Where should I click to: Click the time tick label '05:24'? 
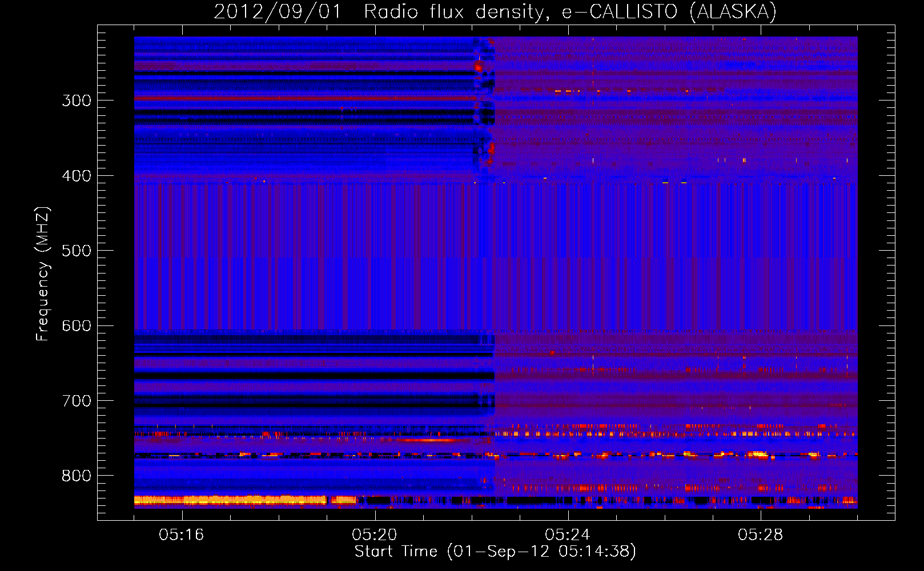[x=568, y=535]
